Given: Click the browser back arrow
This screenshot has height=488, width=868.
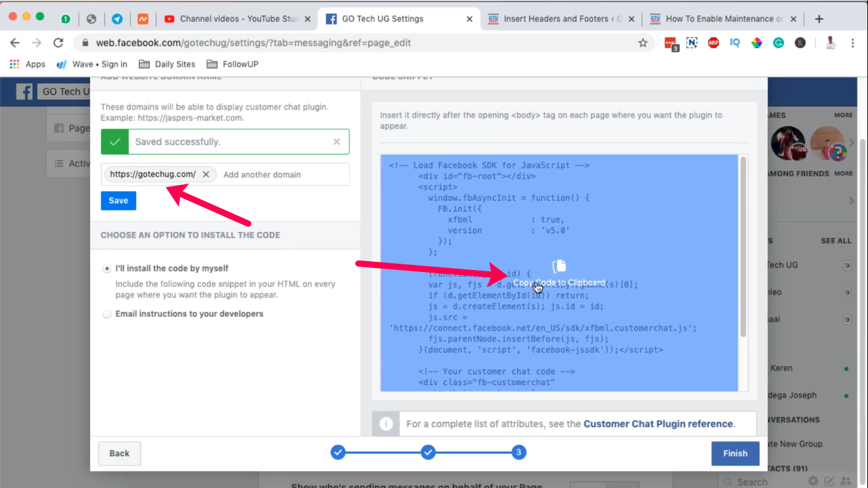Looking at the screenshot, I should [x=15, y=43].
